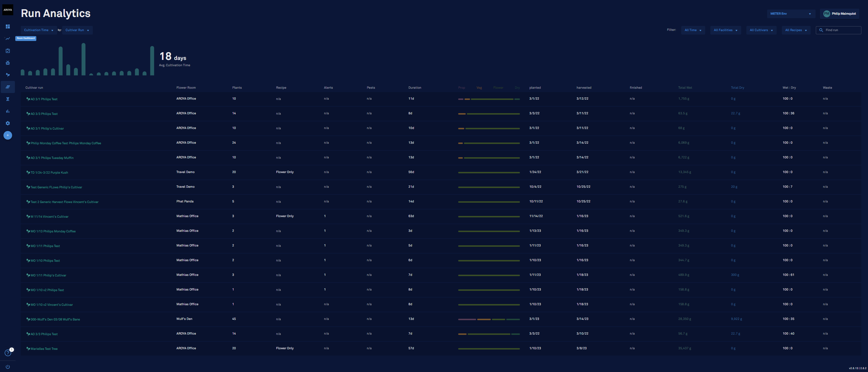This screenshot has width=868, height=372.
Task: Click the search magnifier icon
Action: coord(821,30)
